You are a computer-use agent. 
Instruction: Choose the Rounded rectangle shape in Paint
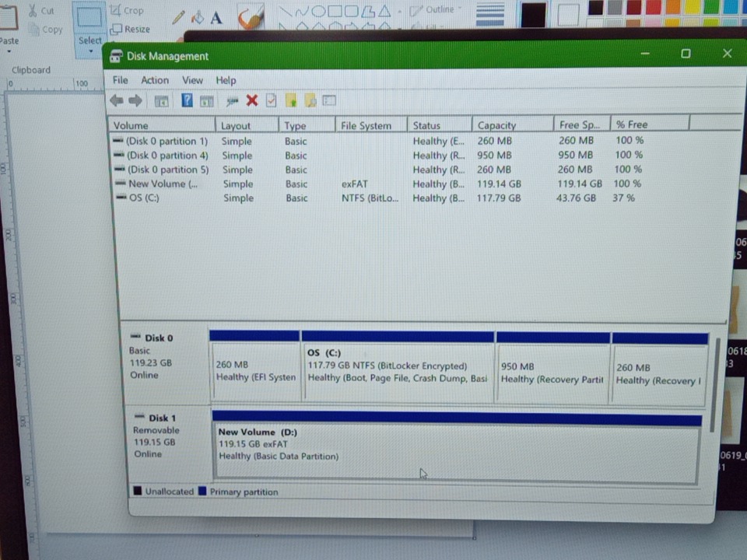pos(351,10)
